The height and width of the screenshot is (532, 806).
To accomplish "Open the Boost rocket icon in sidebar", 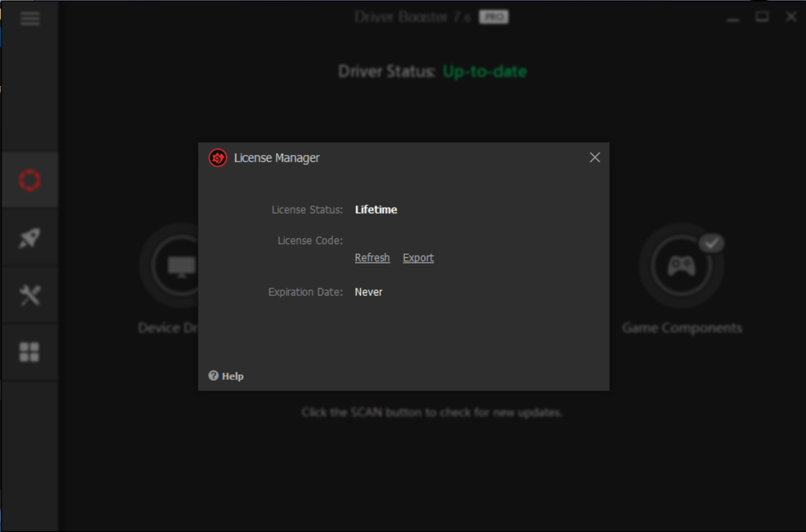I will coord(30,237).
